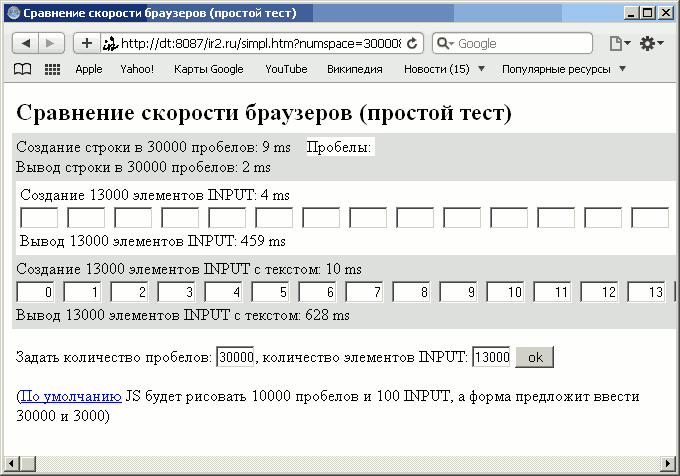Minimize the browser window

coord(631,13)
